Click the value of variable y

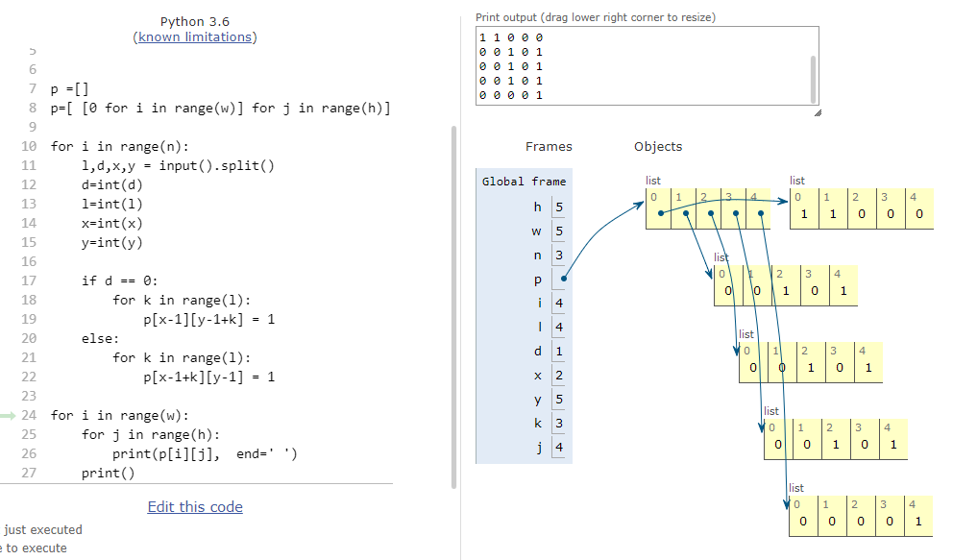559,399
